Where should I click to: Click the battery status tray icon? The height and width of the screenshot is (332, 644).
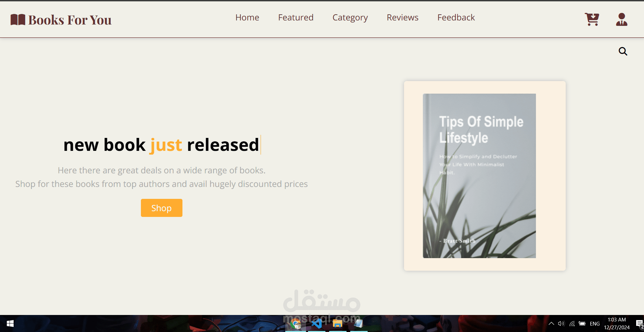pyautogui.click(x=582, y=323)
